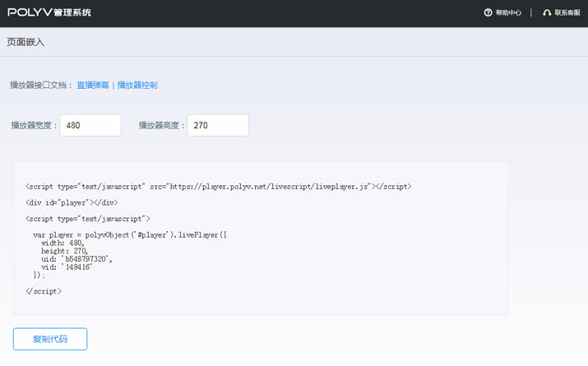Screen dimensions: 588x366
Task: Click the uid value line in code
Action: [x=76, y=259]
